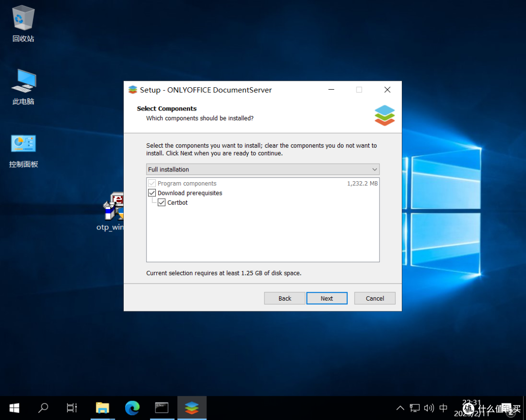Launch Microsoft Edge from taskbar
Image resolution: width=526 pixels, height=420 pixels.
coord(132,408)
